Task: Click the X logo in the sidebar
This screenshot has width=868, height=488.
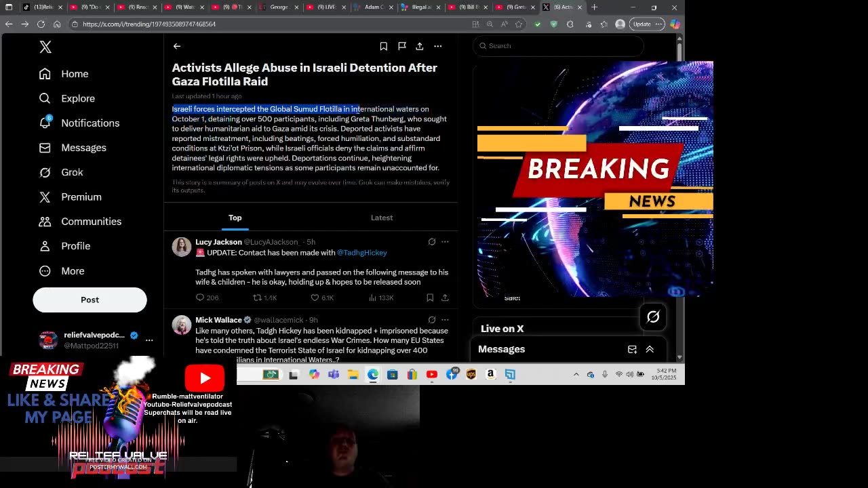Action: 45,47
